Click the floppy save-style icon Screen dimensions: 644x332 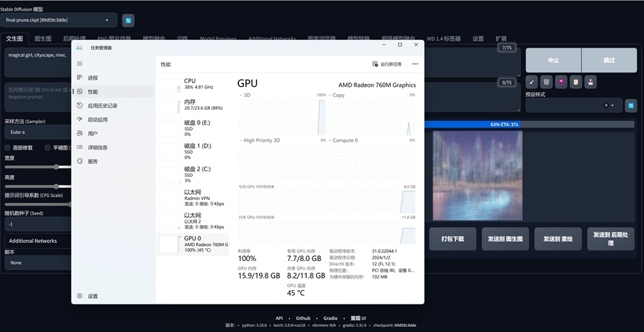[x=590, y=82]
